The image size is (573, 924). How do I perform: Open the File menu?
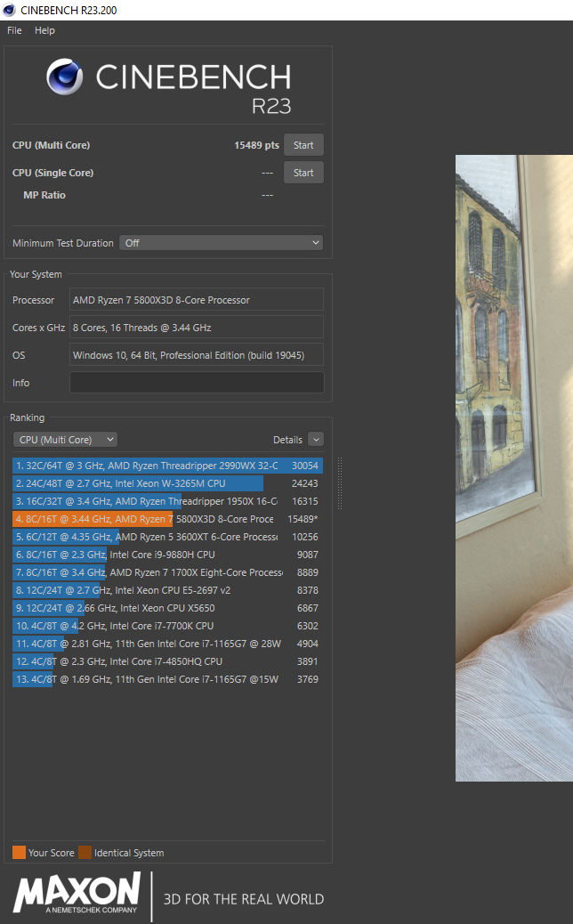14,30
